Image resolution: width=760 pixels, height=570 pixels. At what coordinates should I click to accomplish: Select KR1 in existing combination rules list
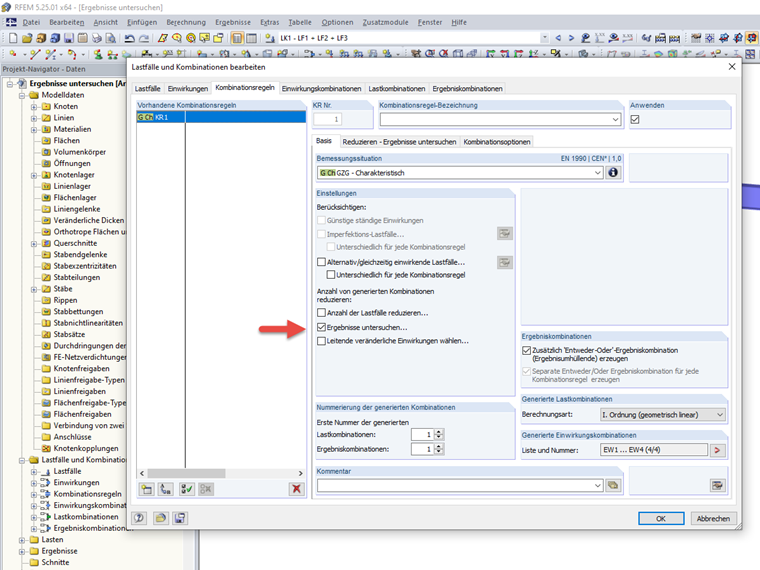tap(221, 117)
